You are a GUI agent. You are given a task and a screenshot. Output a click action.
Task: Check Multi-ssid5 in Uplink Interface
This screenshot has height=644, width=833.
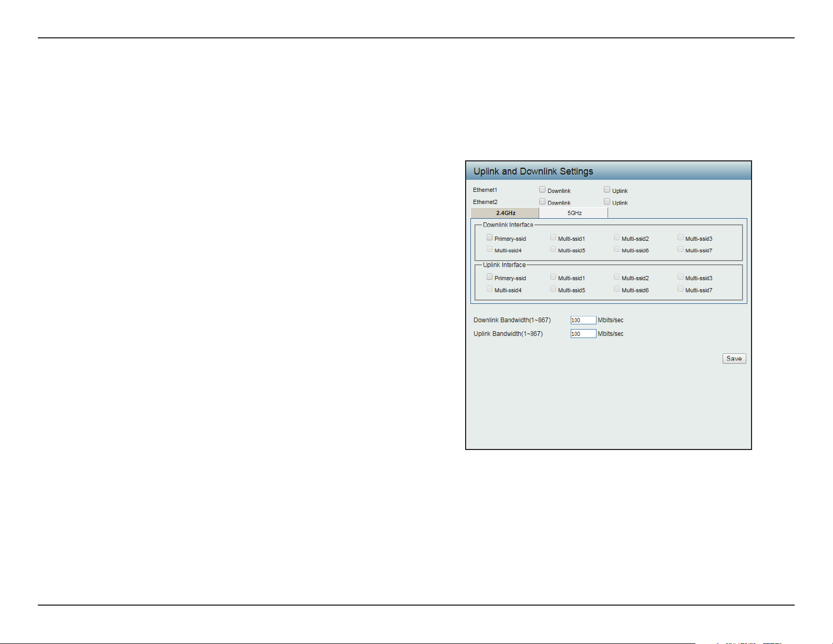(553, 289)
